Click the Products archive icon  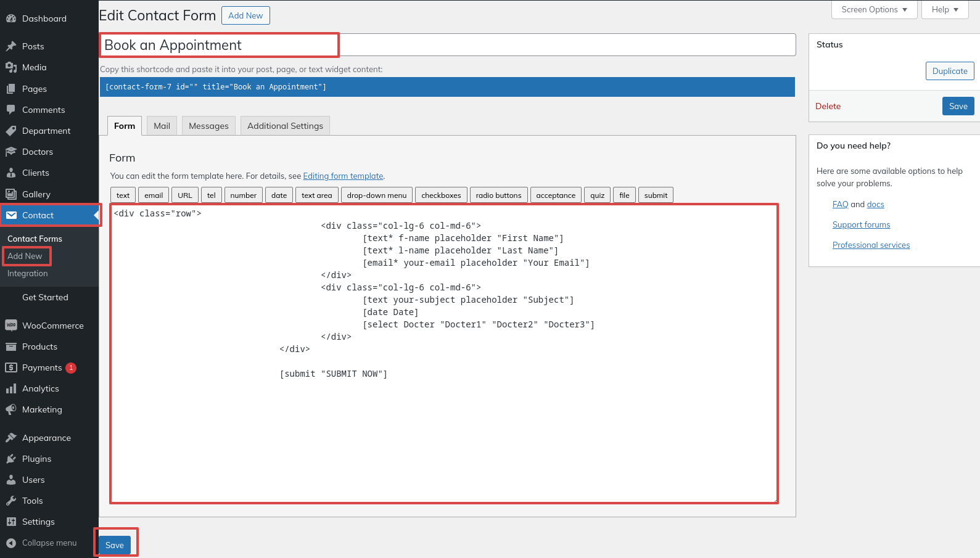11,347
